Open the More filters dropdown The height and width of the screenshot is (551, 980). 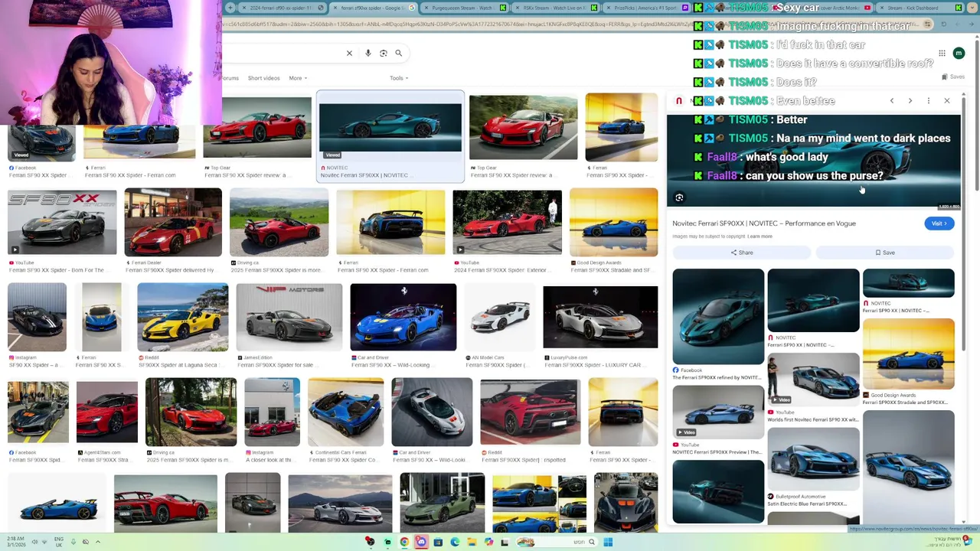(x=298, y=78)
